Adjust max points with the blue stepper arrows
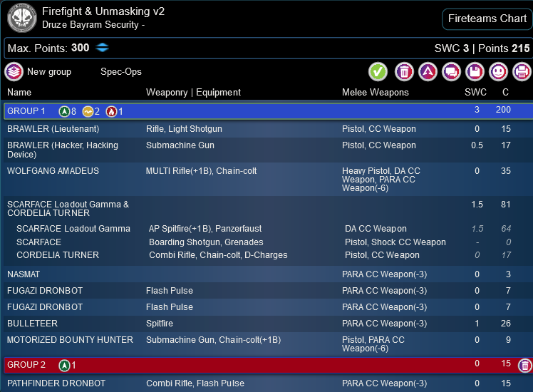The height and width of the screenshot is (392, 533). pyautogui.click(x=102, y=48)
